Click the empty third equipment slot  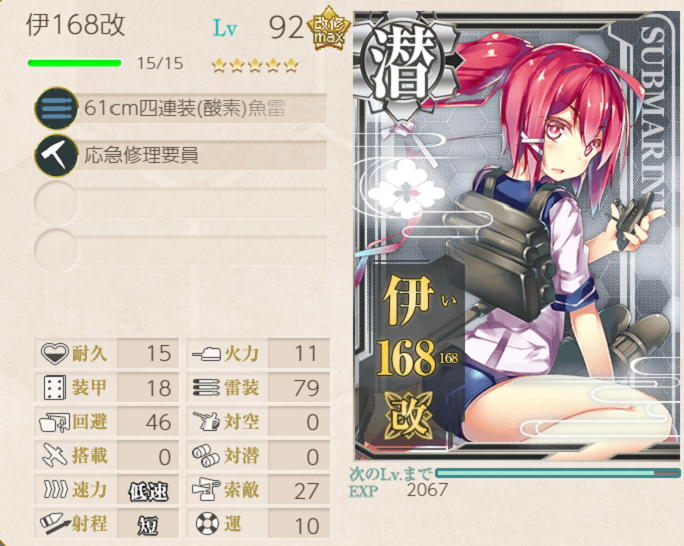click(181, 203)
